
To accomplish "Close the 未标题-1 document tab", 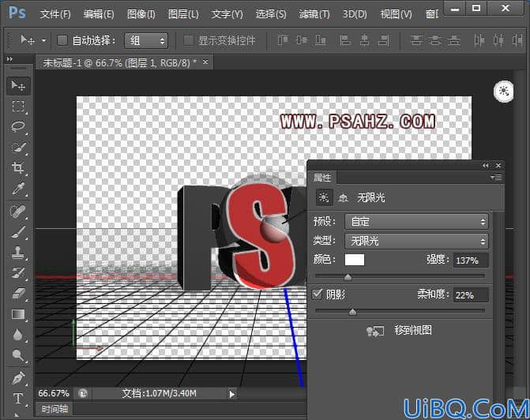I will pos(205,62).
